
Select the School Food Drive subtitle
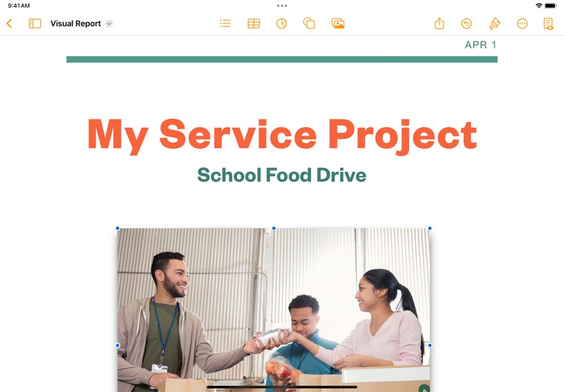[x=281, y=175]
